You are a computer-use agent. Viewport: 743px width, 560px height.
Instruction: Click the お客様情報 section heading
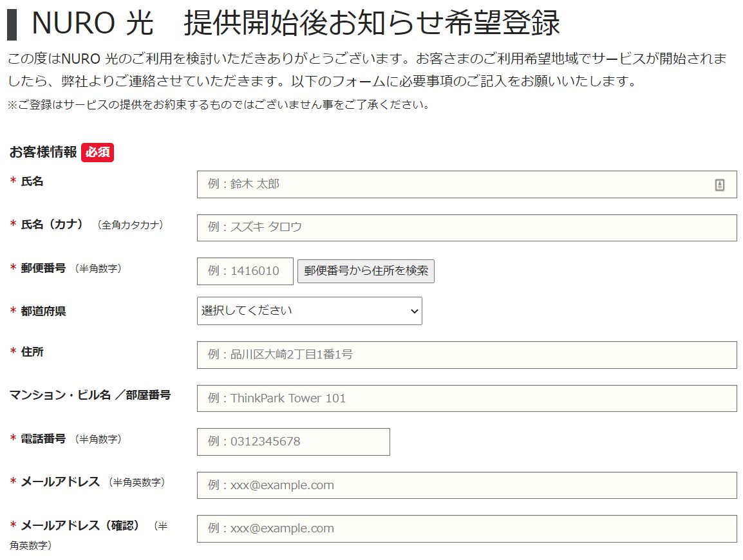[42, 152]
